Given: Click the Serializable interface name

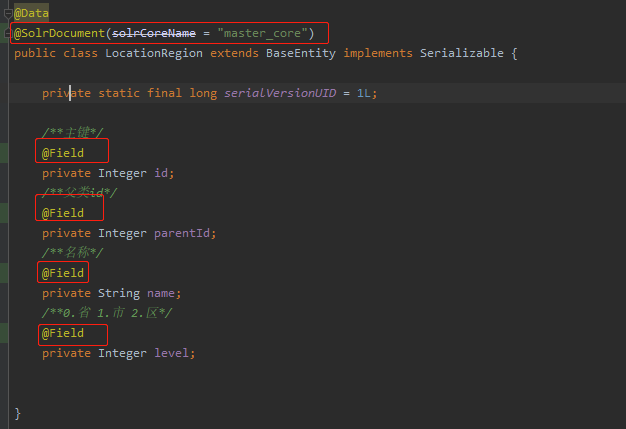Looking at the screenshot, I should point(461,53).
